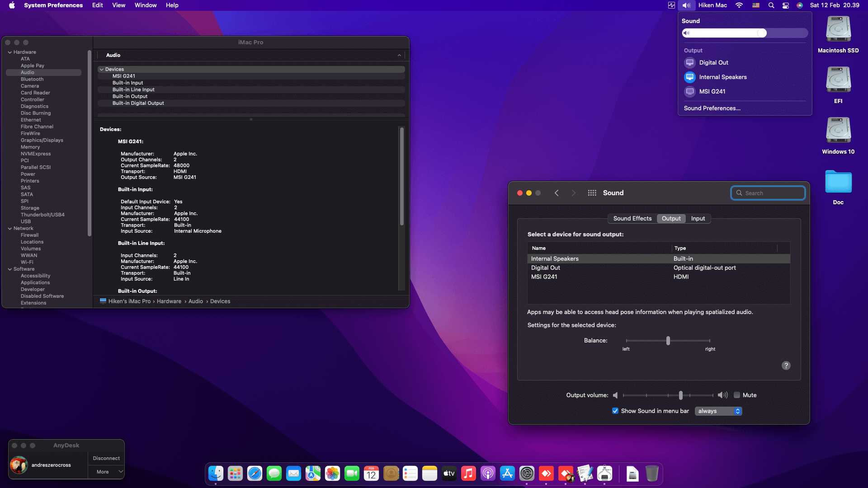
Task: Enable the Mute checkbox
Action: tap(737, 395)
